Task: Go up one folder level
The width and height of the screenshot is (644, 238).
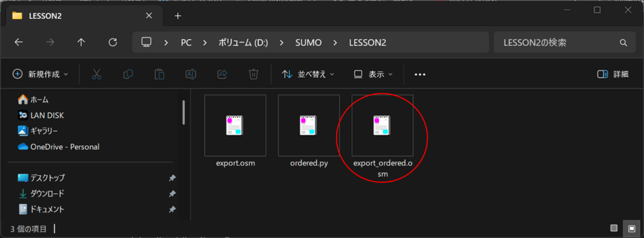Action: point(81,42)
